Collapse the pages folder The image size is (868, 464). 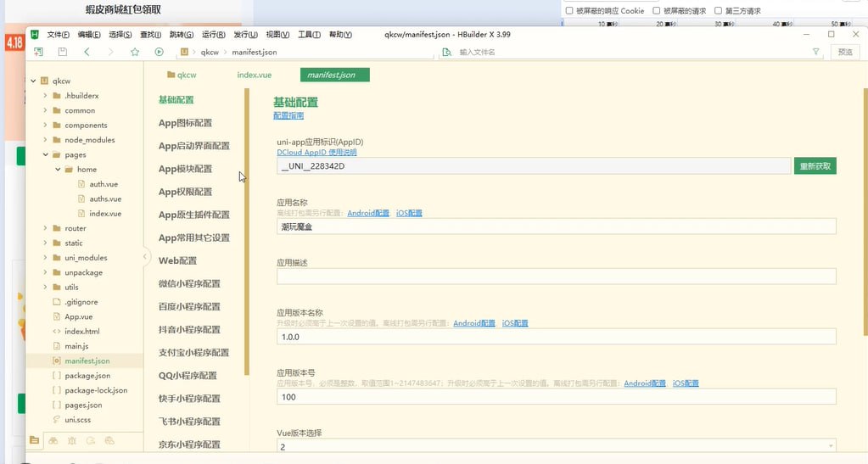point(46,155)
